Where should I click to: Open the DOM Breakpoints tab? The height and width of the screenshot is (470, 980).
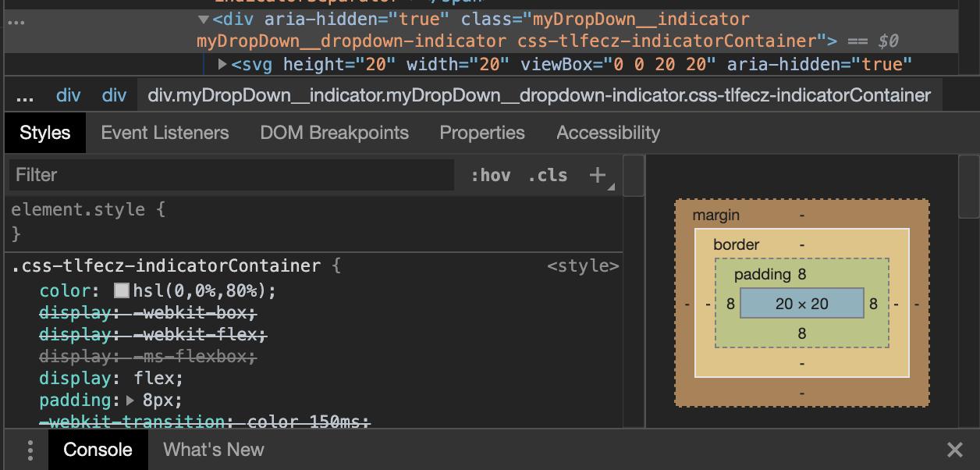click(x=335, y=133)
